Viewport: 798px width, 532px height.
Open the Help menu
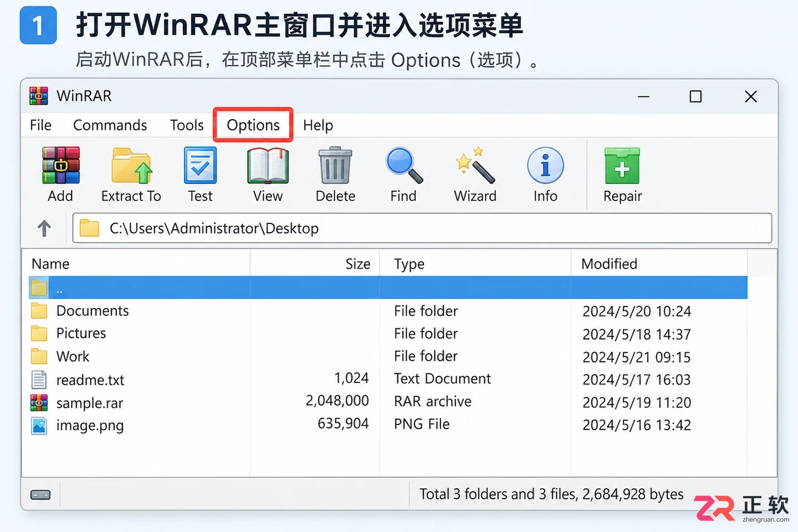318,125
